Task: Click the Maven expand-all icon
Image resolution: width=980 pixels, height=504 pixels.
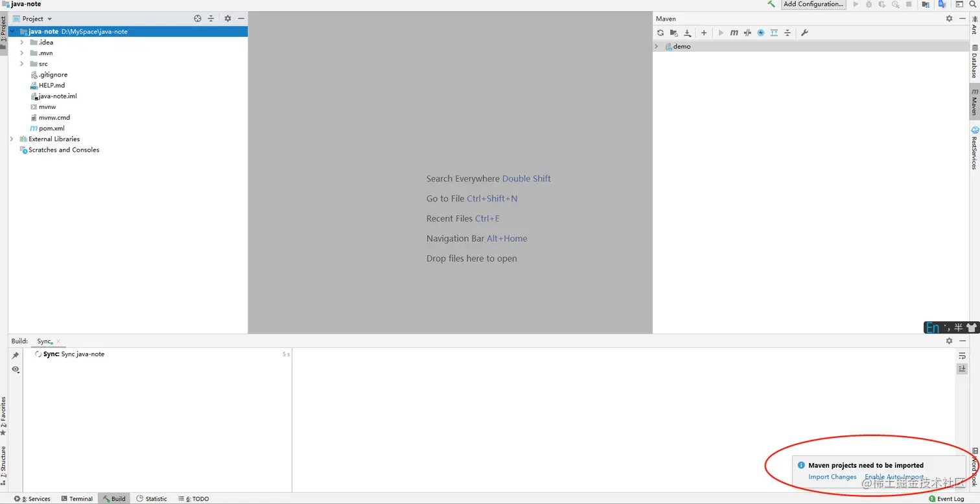Action: click(x=774, y=33)
